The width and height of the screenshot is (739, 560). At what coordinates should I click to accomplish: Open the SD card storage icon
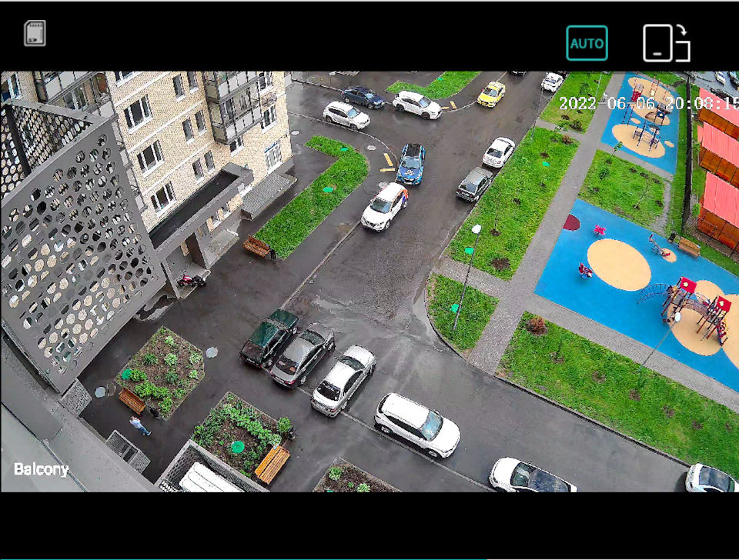35,33
